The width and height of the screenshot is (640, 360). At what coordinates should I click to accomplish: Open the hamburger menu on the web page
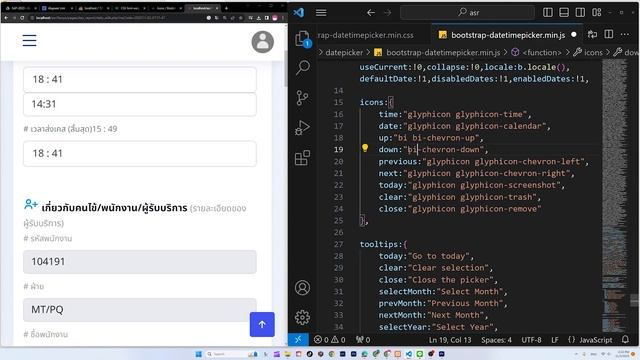click(x=29, y=40)
